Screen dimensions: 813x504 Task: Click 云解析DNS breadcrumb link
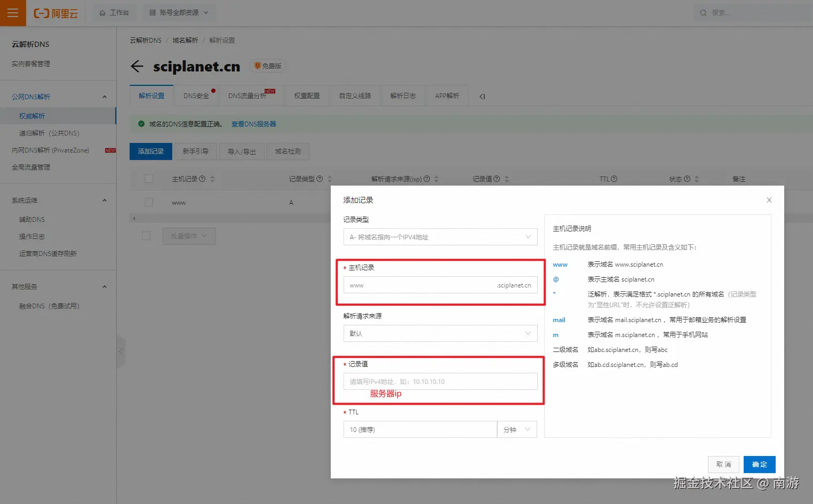[x=146, y=40]
